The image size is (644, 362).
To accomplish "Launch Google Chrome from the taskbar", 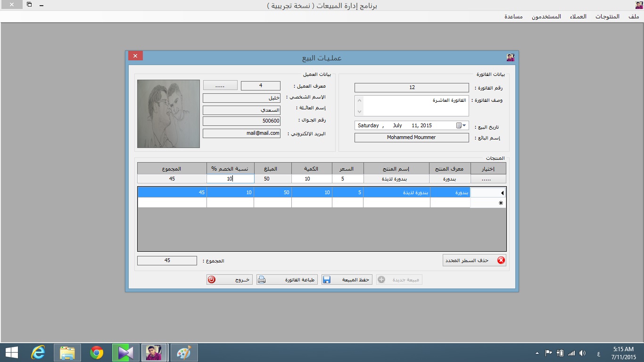I will (x=97, y=353).
